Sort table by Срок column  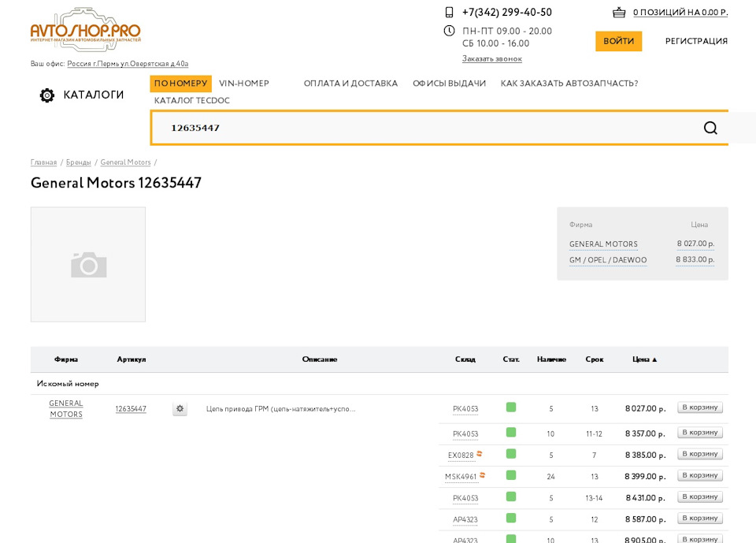click(x=595, y=359)
